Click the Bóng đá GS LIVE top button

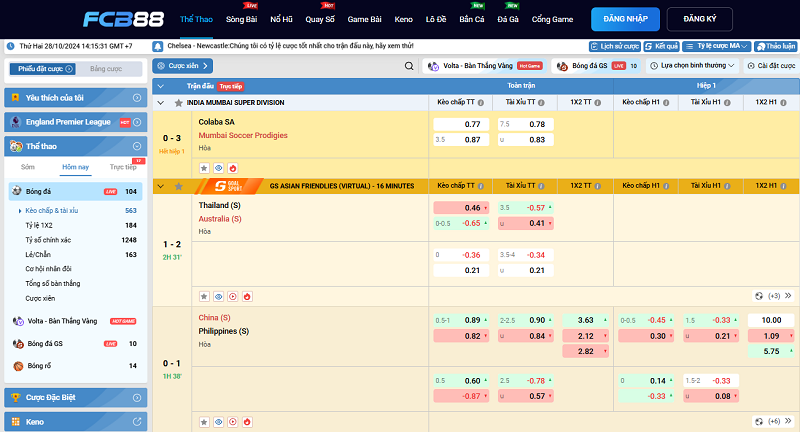pos(596,66)
